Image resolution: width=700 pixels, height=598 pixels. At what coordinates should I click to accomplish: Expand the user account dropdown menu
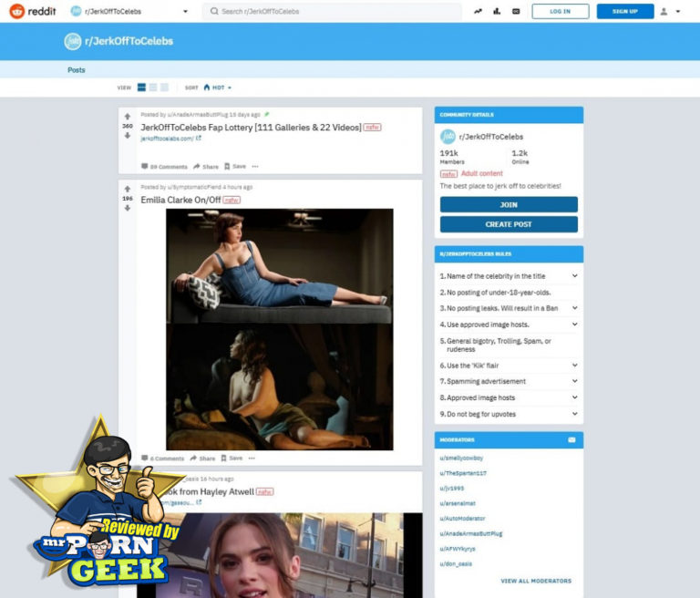click(669, 11)
